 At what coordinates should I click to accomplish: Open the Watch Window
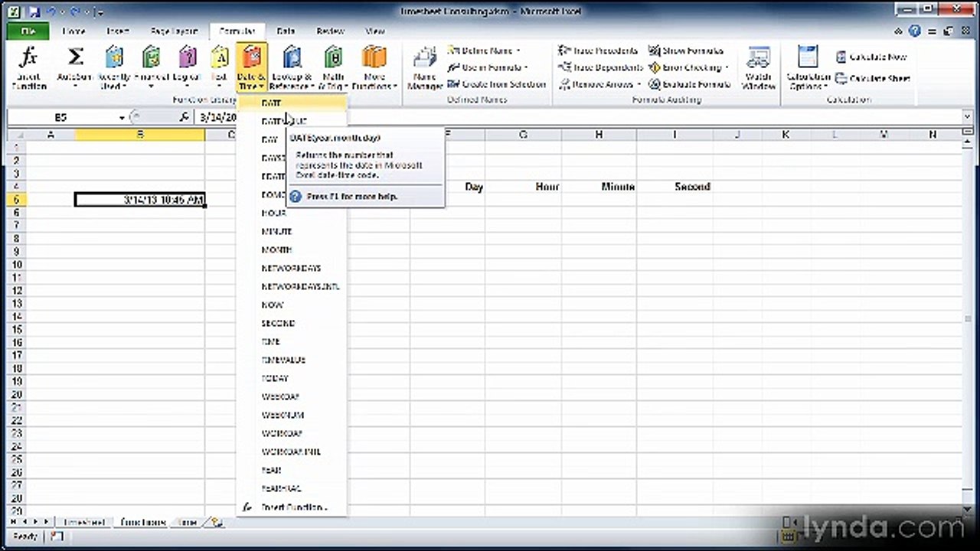tap(758, 67)
